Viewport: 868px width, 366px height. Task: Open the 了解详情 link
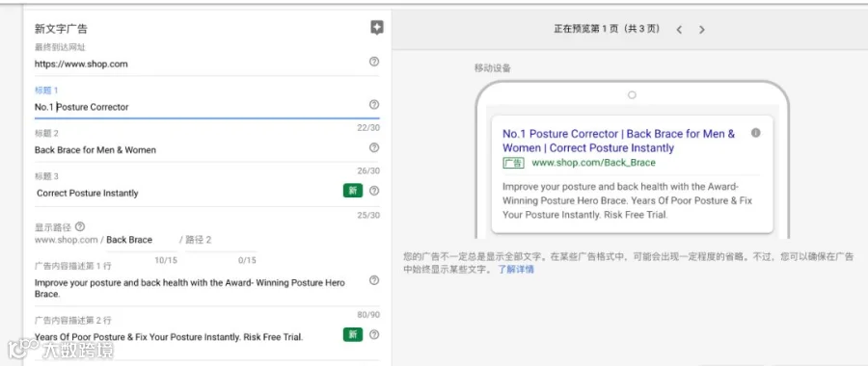pos(516,270)
